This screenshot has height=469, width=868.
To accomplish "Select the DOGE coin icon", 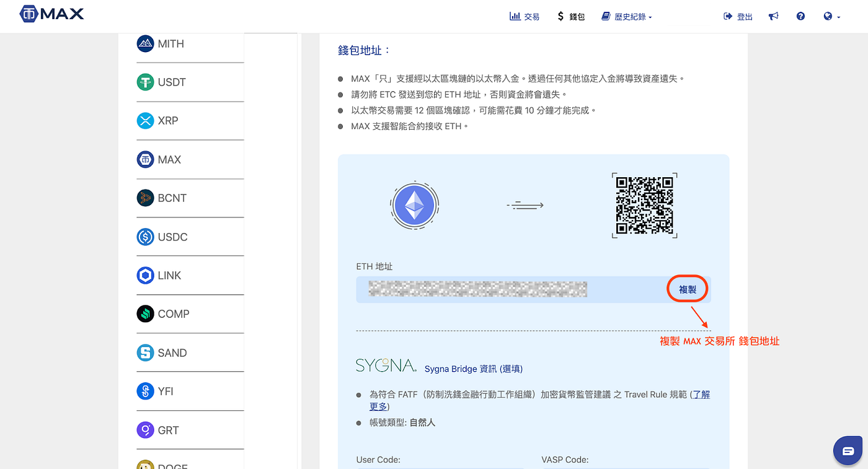I will click(145, 466).
